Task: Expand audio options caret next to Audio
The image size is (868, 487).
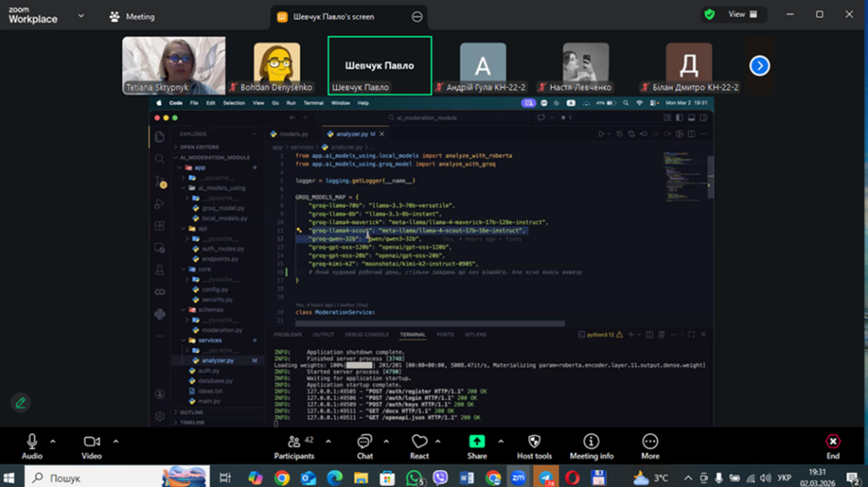Action: click(53, 441)
